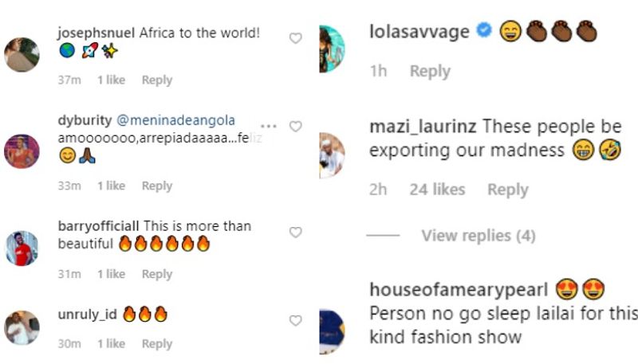This screenshot has height=364, width=638.
Task: Open dyburity's profile avatar
Action: (x=22, y=150)
